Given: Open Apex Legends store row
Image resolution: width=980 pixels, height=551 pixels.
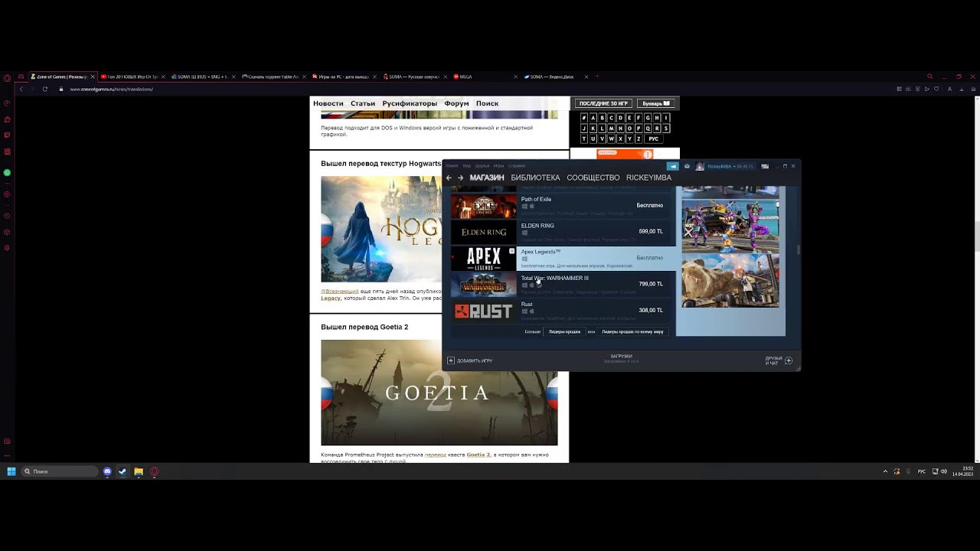Looking at the screenshot, I should point(563,258).
